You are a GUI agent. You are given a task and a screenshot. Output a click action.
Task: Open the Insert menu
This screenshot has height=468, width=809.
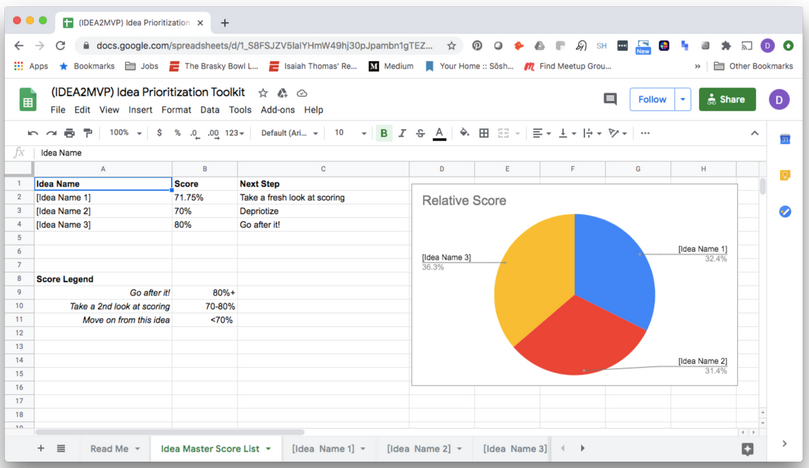point(140,110)
